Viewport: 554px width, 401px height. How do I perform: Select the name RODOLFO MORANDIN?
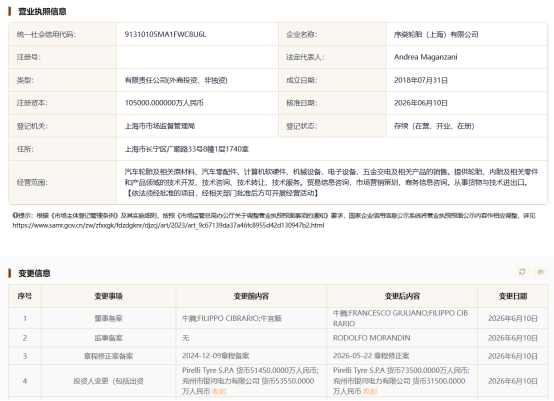pyautogui.click(x=372, y=338)
